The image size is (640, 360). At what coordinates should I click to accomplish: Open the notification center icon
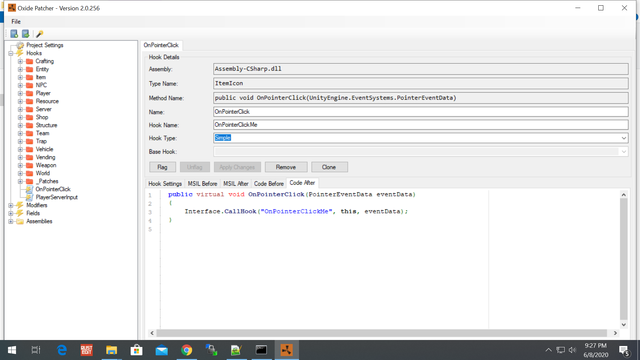[x=624, y=350]
